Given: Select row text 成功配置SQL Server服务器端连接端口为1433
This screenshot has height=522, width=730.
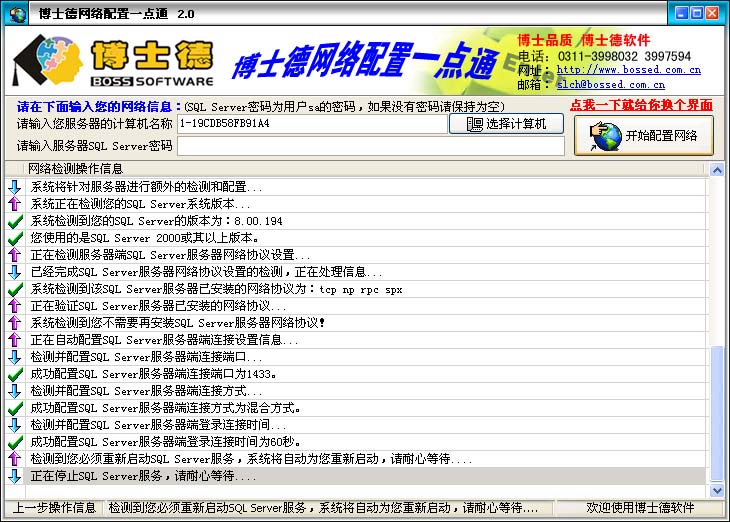Looking at the screenshot, I should 154,374.
